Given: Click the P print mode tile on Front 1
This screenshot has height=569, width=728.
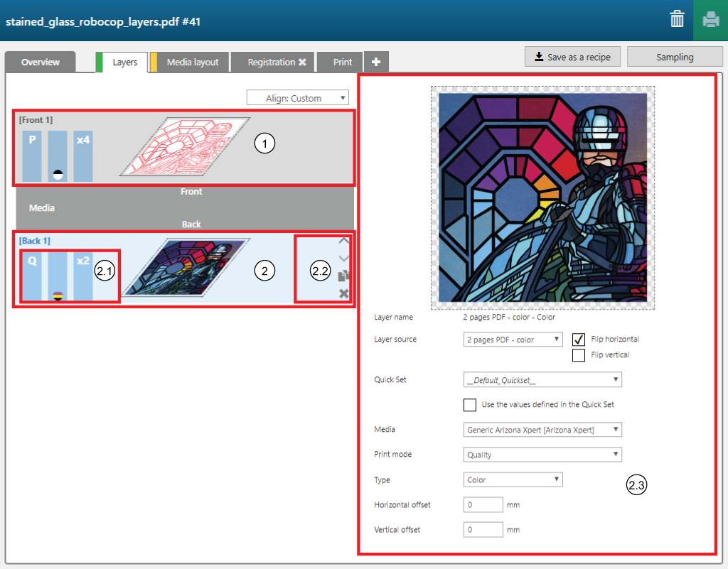Looking at the screenshot, I should click(32, 156).
